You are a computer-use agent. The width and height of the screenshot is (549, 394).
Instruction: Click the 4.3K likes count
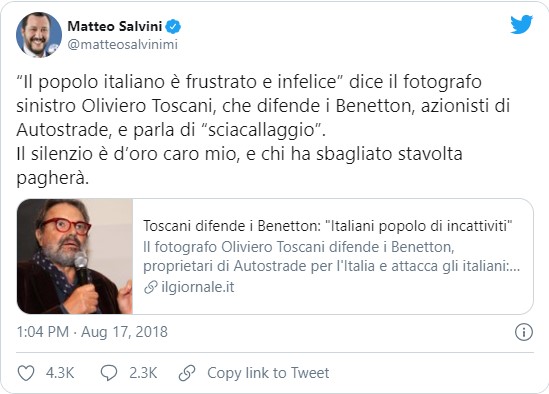pos(60,373)
